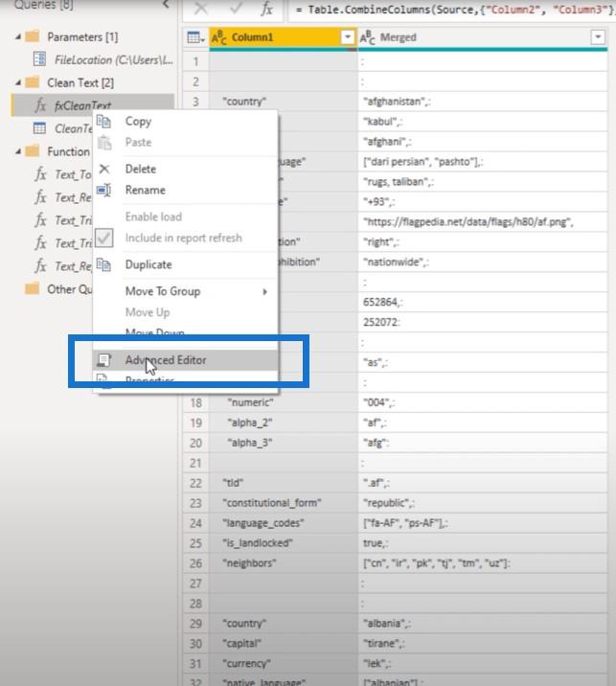Image resolution: width=616 pixels, height=686 pixels.
Task: Click the "lek" currency cell
Action: pos(483,664)
